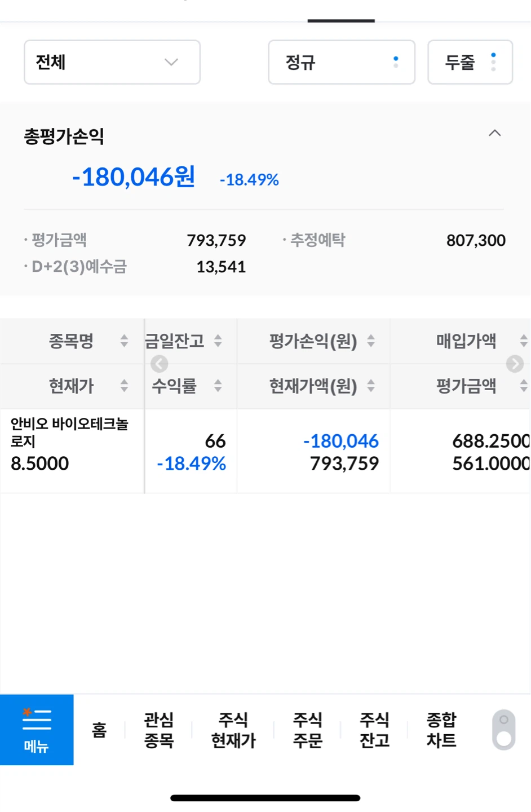This screenshot has width=531, height=812.
Task: Open 관심종목 in bottom navigation
Action: coord(159,730)
